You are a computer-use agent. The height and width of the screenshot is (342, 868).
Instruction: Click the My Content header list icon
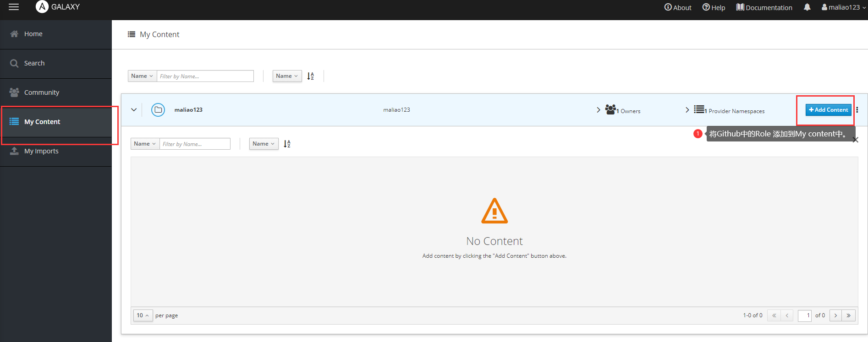(x=132, y=34)
